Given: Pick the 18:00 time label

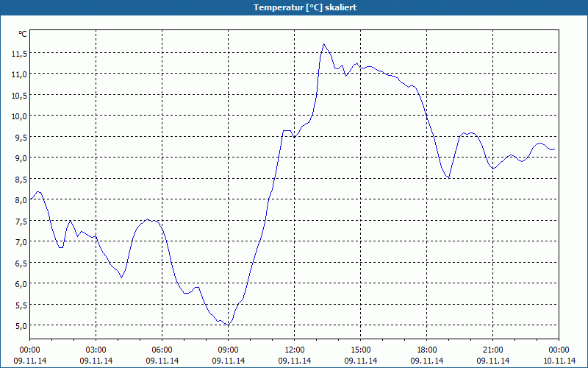Looking at the screenshot, I should pyautogui.click(x=427, y=350).
